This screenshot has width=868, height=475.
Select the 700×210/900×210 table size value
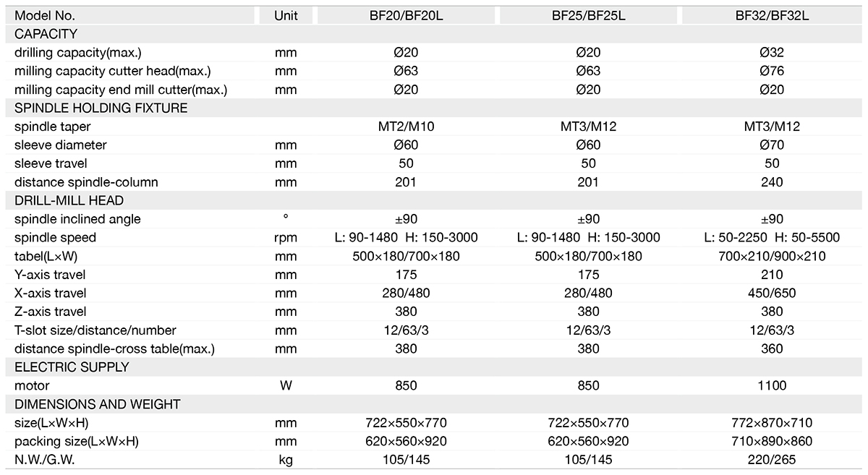coord(772,256)
